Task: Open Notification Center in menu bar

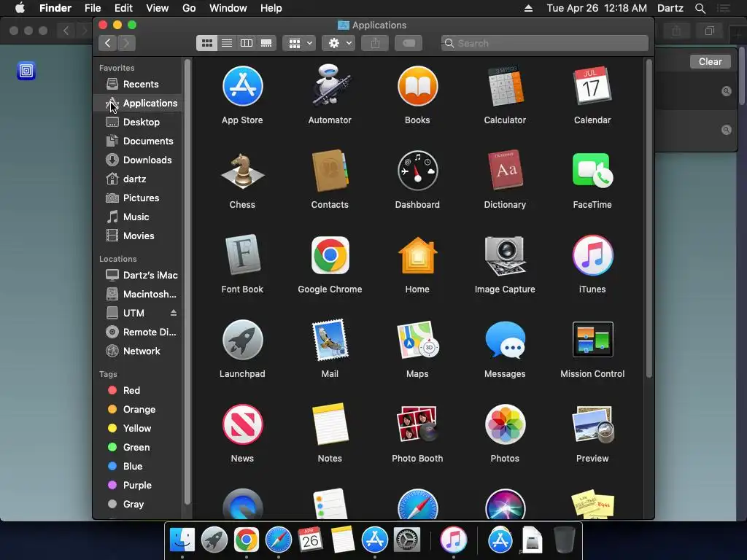Action: [x=724, y=8]
